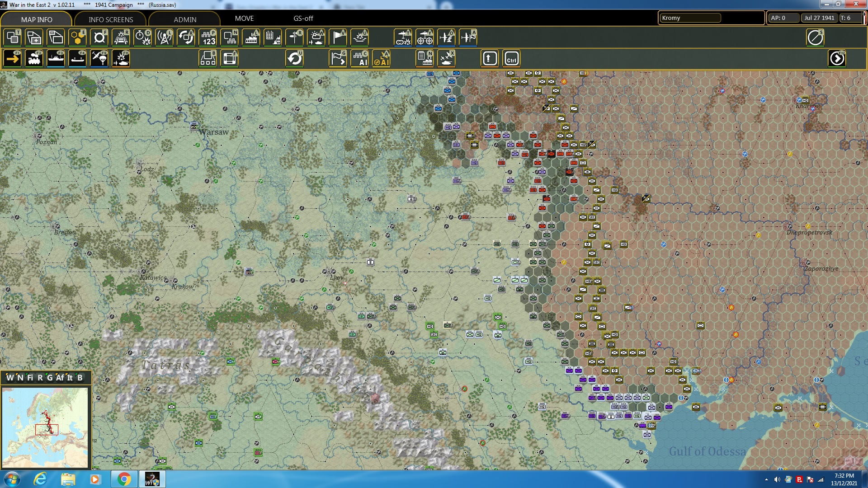Switch to the INFO SCREENS tab
The width and height of the screenshot is (868, 488).
pyautogui.click(x=111, y=19)
